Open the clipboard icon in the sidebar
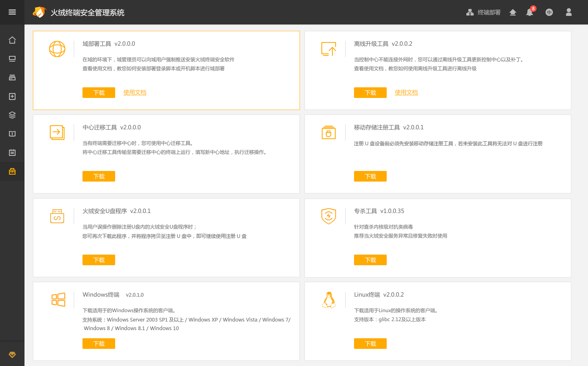Viewport: 588px width, 366px height. (12, 153)
